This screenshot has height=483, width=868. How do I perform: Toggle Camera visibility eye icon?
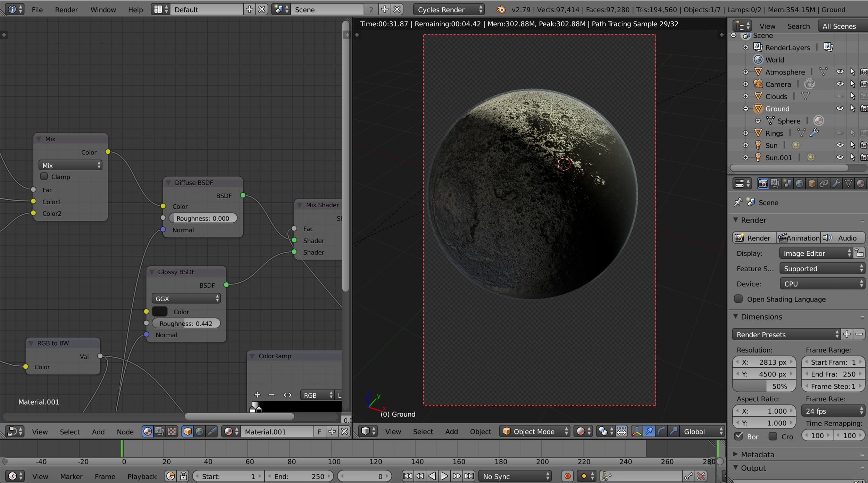pyautogui.click(x=840, y=84)
